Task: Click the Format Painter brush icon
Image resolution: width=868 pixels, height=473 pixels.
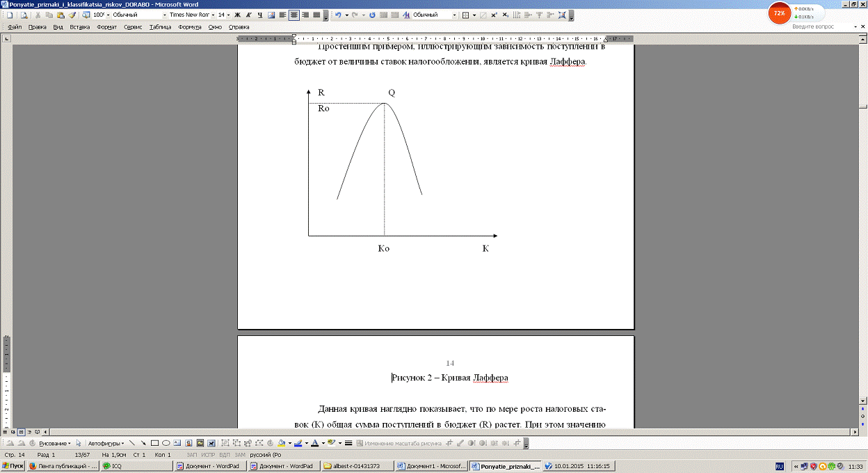Action: pyautogui.click(x=72, y=15)
